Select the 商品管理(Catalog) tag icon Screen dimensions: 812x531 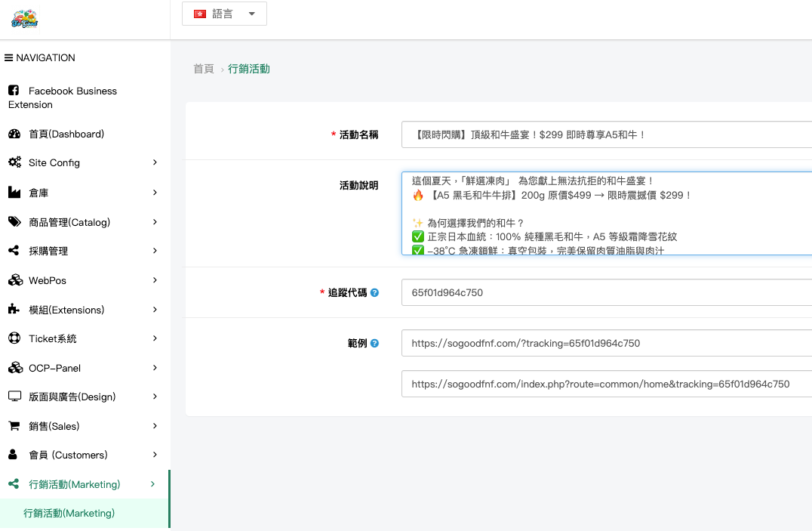pyautogui.click(x=16, y=221)
